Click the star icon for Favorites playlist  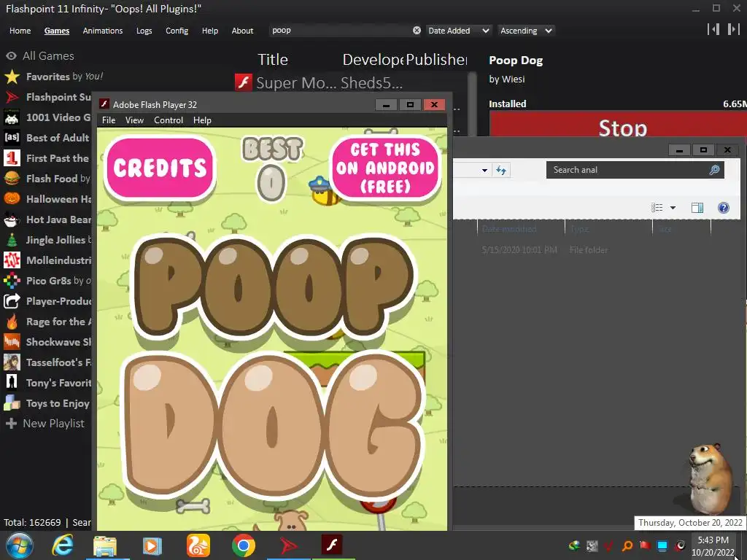point(12,77)
